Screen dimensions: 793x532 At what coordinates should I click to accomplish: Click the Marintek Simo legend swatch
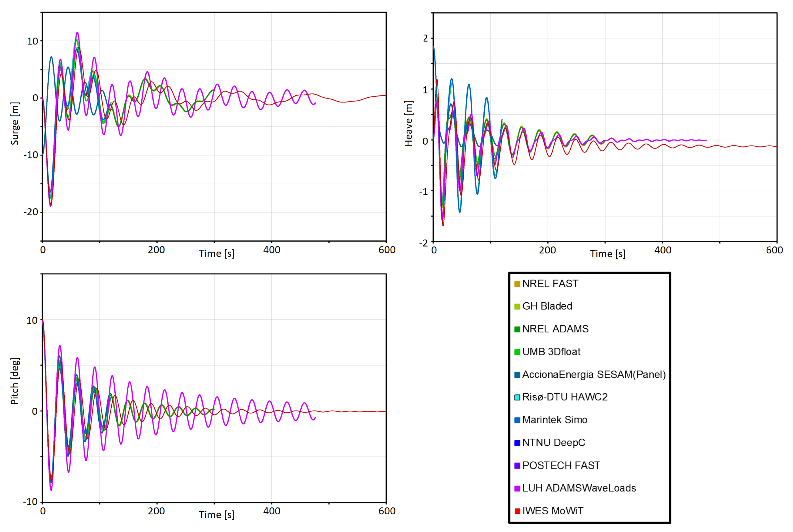[517, 420]
